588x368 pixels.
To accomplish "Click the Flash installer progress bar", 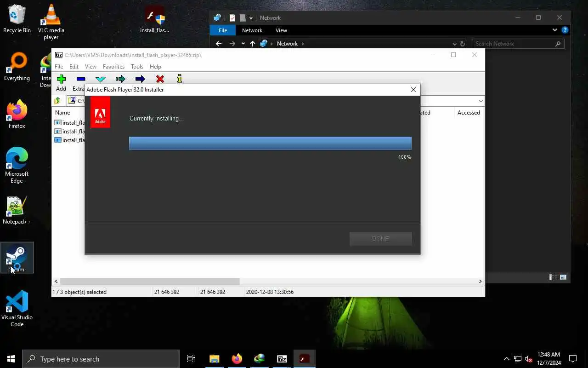I will pyautogui.click(x=270, y=143).
